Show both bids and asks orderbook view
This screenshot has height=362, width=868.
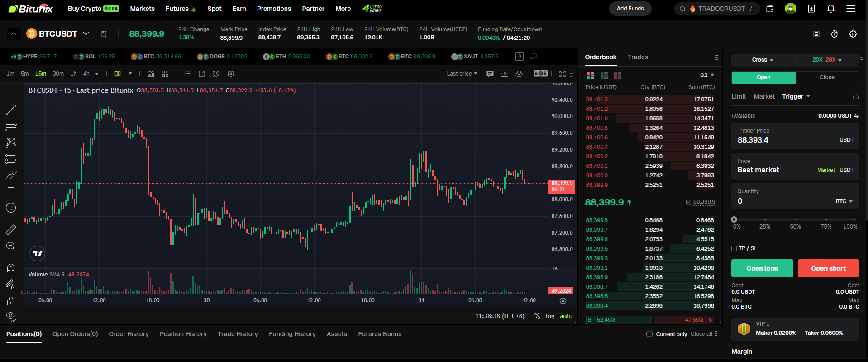point(590,76)
